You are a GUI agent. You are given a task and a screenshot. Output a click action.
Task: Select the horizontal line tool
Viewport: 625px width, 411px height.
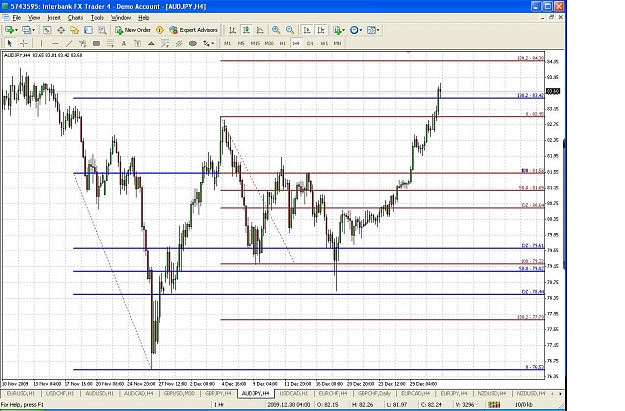[x=55, y=43]
